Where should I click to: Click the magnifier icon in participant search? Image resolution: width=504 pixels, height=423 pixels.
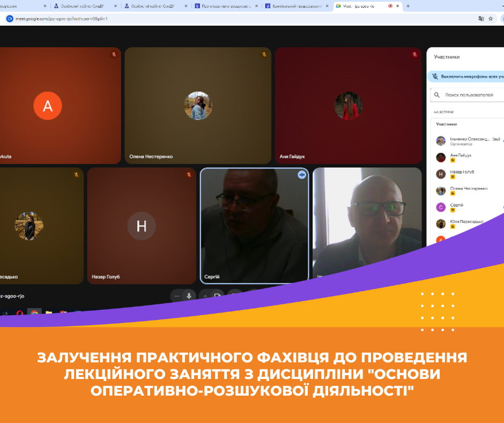pyautogui.click(x=438, y=95)
